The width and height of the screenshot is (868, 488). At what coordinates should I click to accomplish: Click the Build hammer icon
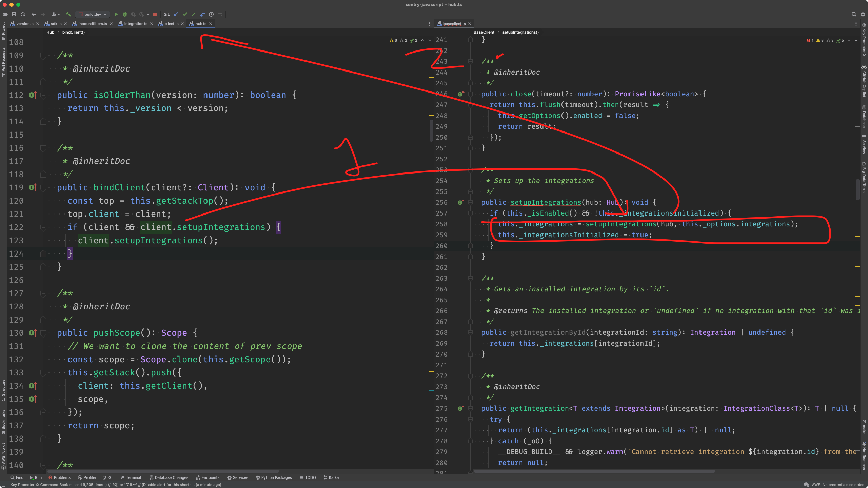pos(68,14)
